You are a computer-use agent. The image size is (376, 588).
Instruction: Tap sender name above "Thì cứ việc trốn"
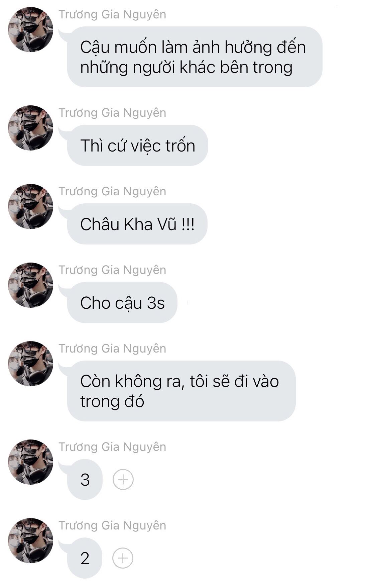112,113
